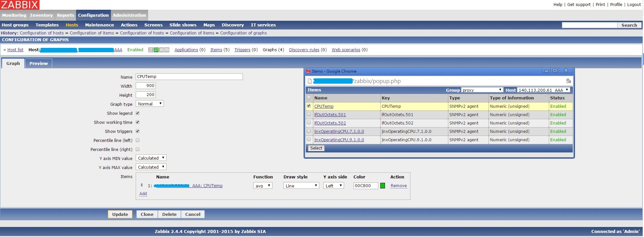Click the Color hex input field
The height and width of the screenshot is (237, 644).
click(366, 186)
